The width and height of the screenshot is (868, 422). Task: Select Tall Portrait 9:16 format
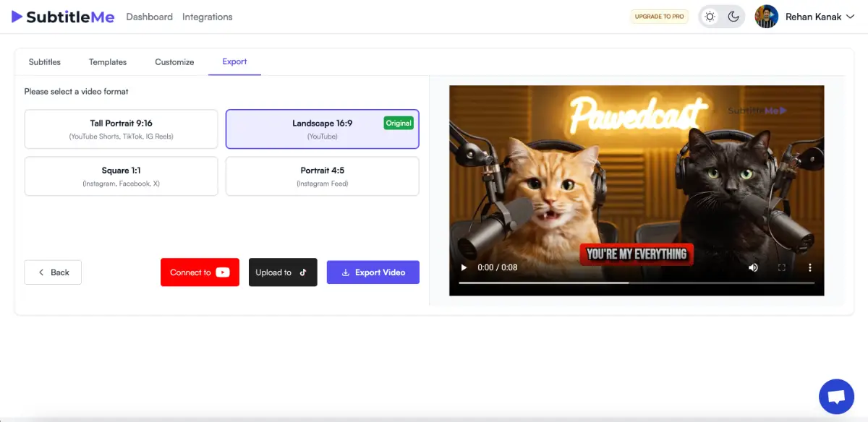[122, 129]
